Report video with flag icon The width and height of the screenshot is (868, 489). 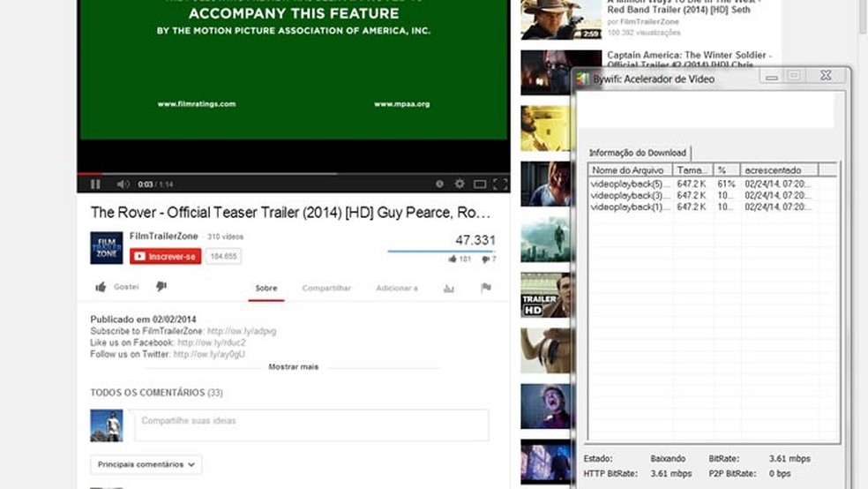pos(485,288)
